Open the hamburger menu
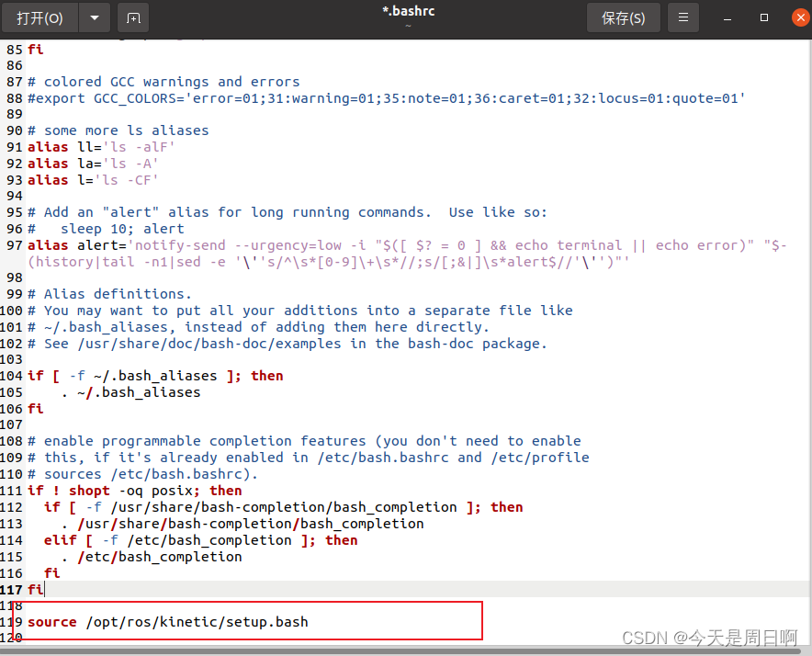Screen dimensions: 812x656 pos(683,18)
